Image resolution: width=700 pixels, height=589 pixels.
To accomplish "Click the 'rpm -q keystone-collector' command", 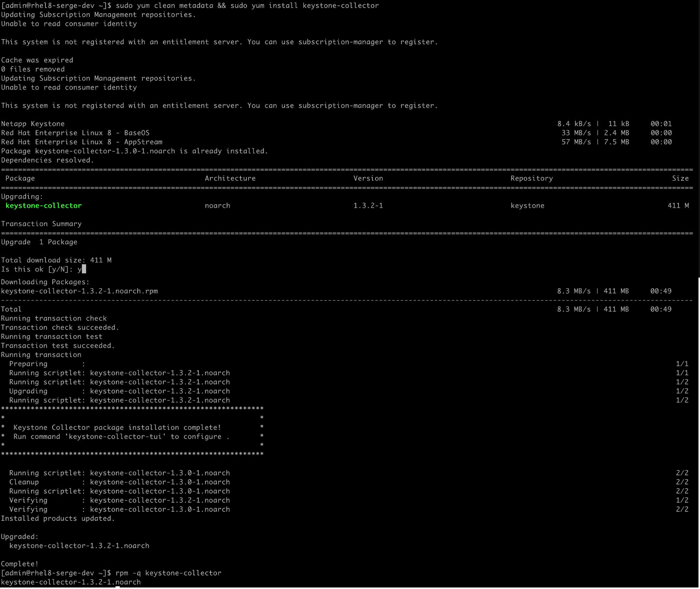I will (x=168, y=573).
